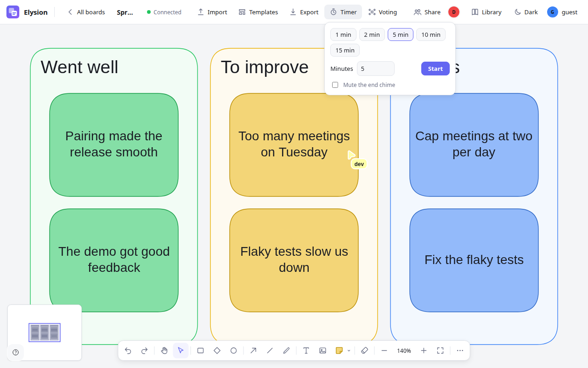Image resolution: width=588 pixels, height=368 pixels.
Task: Click the undo icon in bottom toolbar
Action: (x=128, y=351)
